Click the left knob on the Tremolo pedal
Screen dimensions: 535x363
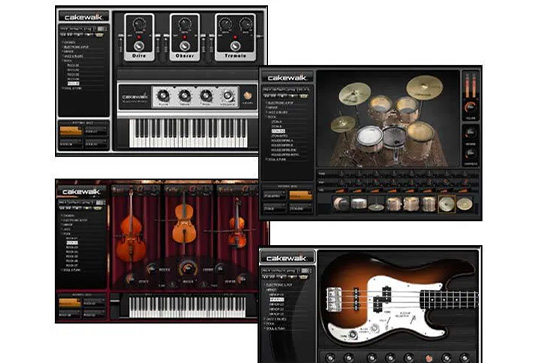(x=226, y=24)
